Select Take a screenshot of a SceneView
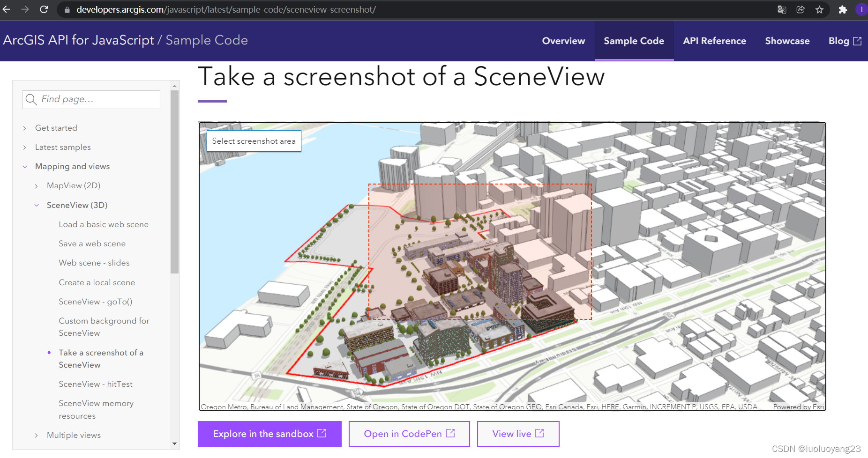 (x=101, y=359)
